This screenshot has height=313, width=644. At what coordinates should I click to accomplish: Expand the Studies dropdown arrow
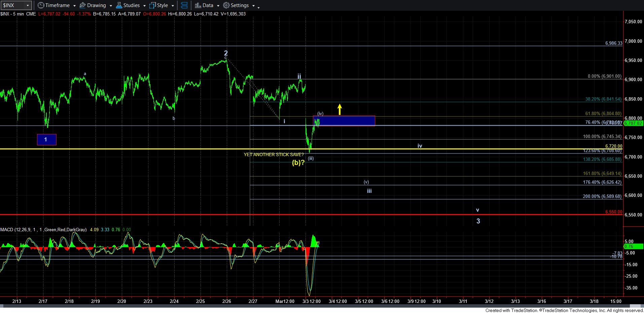coord(144,6)
